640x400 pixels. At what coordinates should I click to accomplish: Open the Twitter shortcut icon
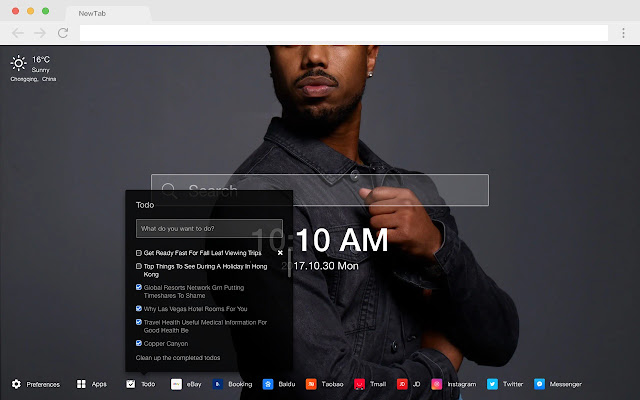[492, 384]
